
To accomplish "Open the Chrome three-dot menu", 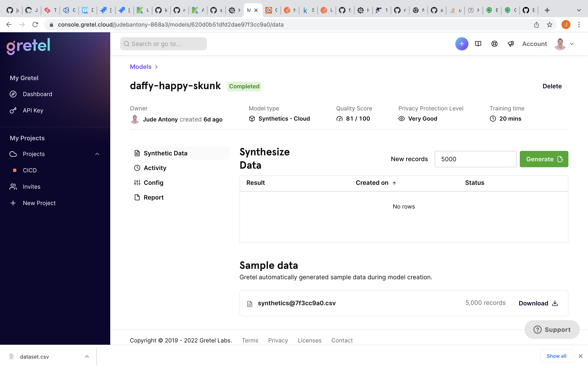I will tap(579, 25).
